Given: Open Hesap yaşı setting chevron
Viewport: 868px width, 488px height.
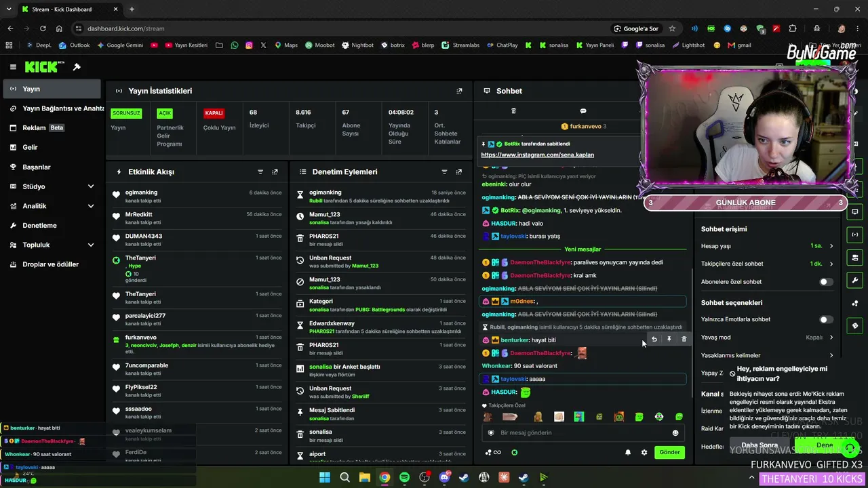Looking at the screenshot, I should [x=831, y=246].
